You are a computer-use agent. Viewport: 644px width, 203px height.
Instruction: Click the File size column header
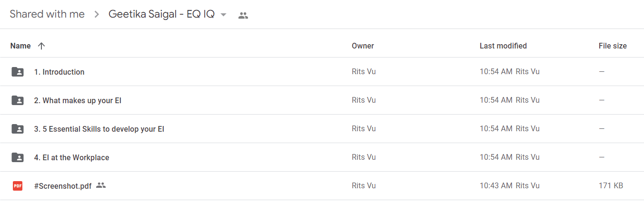613,46
